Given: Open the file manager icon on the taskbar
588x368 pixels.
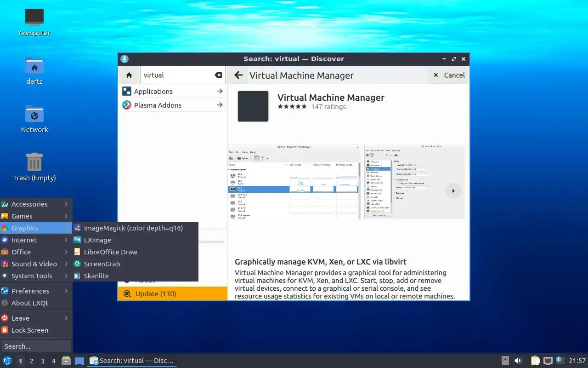Looking at the screenshot, I should [66, 361].
